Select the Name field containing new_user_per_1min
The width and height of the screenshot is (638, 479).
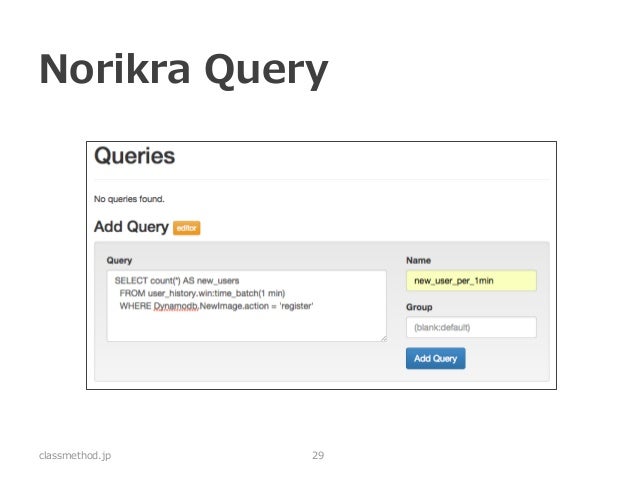coord(471,280)
